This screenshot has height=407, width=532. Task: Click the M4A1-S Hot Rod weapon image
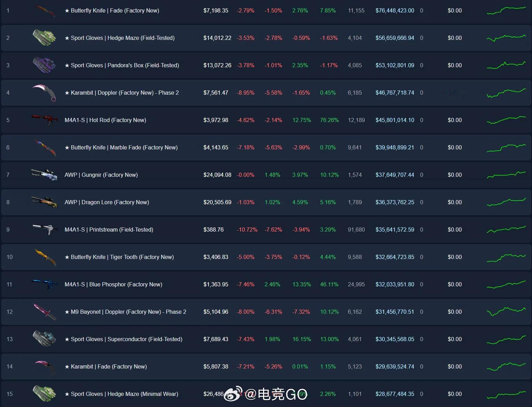pyautogui.click(x=44, y=120)
